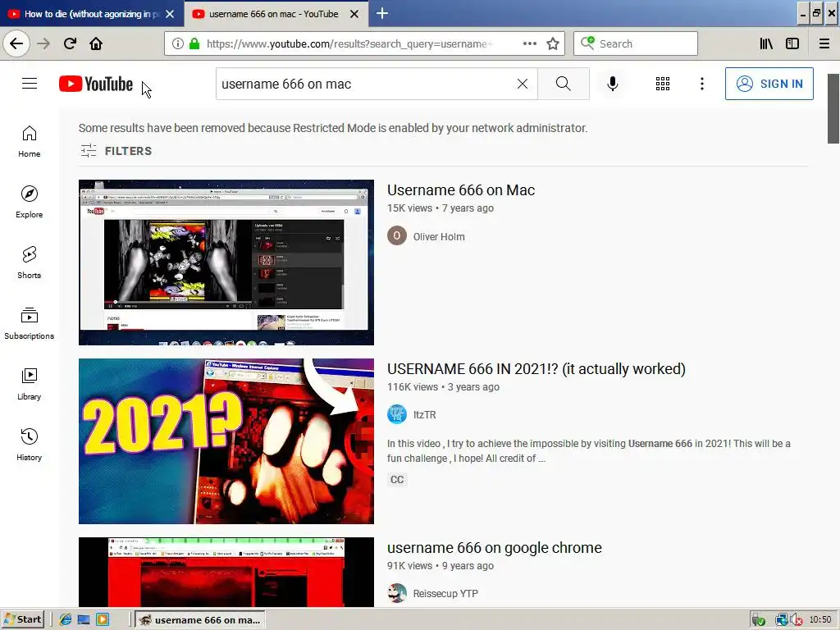
Task: Open YouTube settings three-dot menu
Action: point(702,84)
